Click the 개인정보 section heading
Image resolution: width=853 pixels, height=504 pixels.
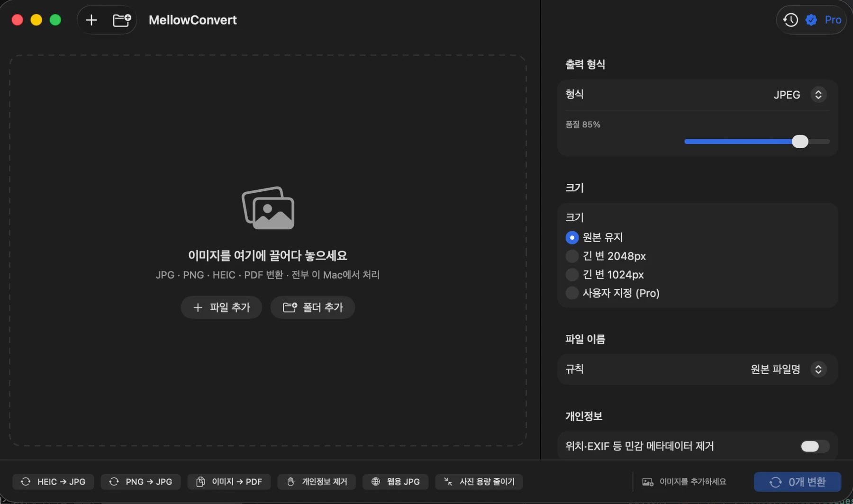pos(584,416)
